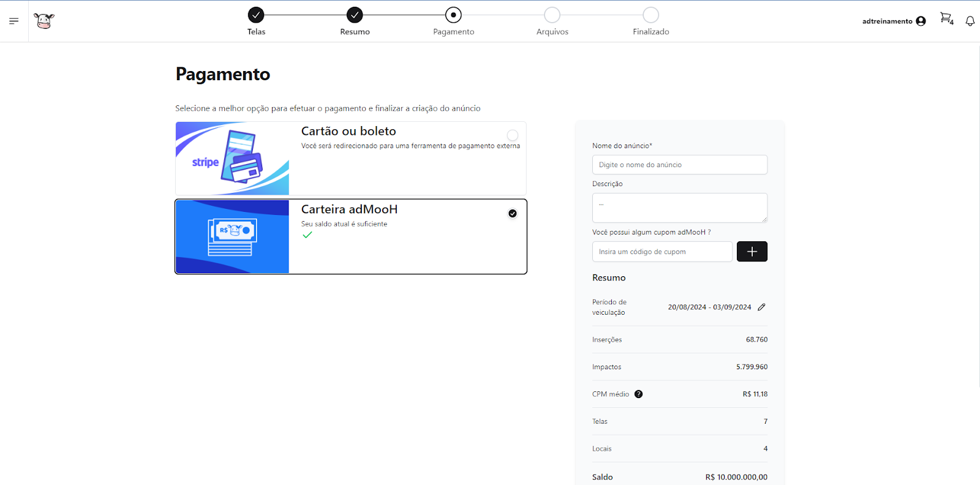Select the Carteira adMooH radio button
Viewport: 980px width, 485px height.
(513, 213)
